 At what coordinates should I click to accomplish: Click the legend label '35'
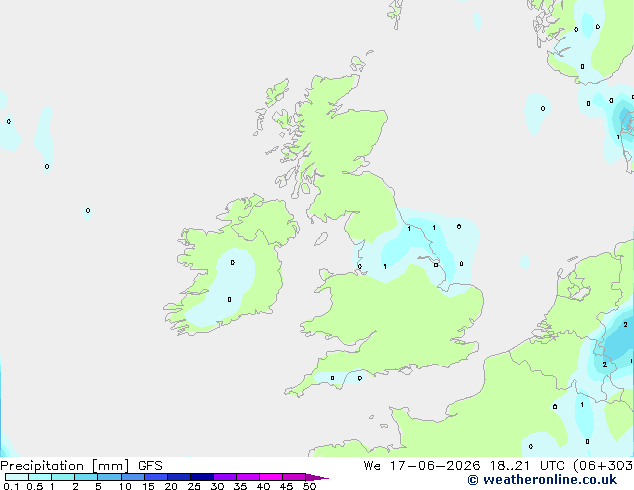click(240, 486)
